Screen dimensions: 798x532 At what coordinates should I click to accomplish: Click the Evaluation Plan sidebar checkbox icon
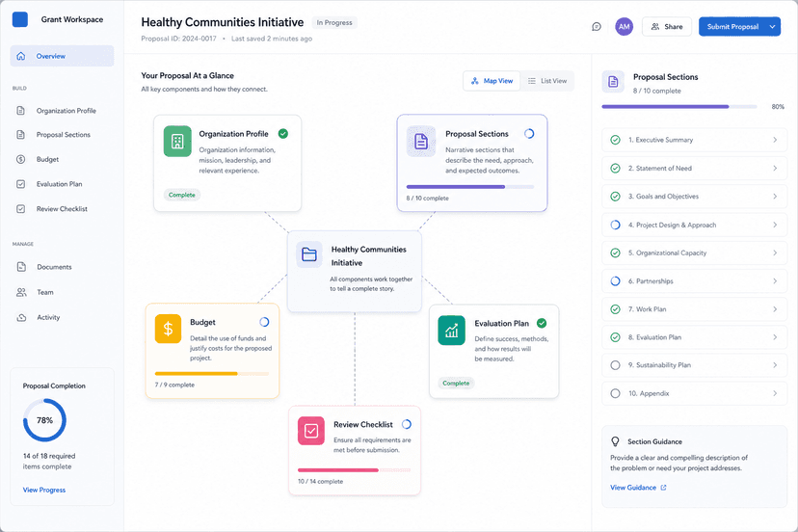click(21, 184)
